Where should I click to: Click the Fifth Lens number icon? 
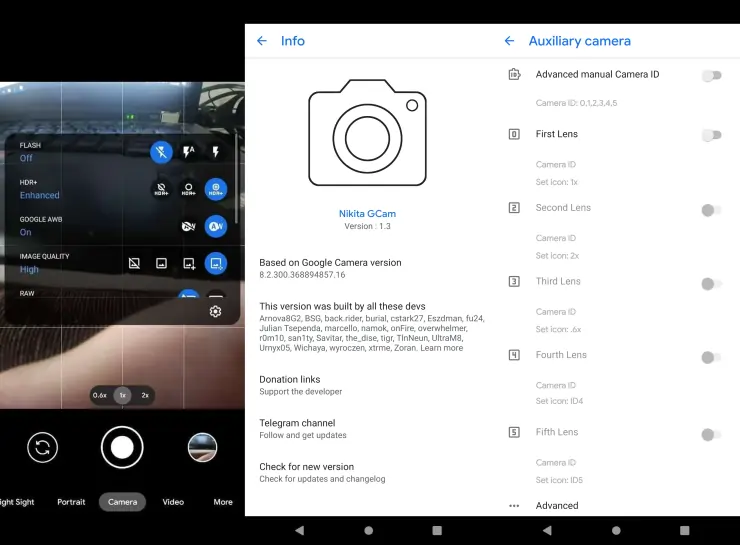point(514,432)
